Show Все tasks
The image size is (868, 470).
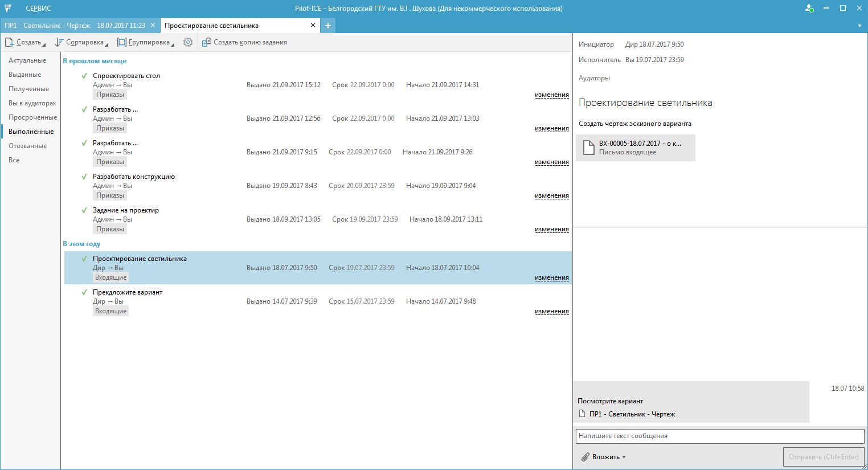click(14, 160)
